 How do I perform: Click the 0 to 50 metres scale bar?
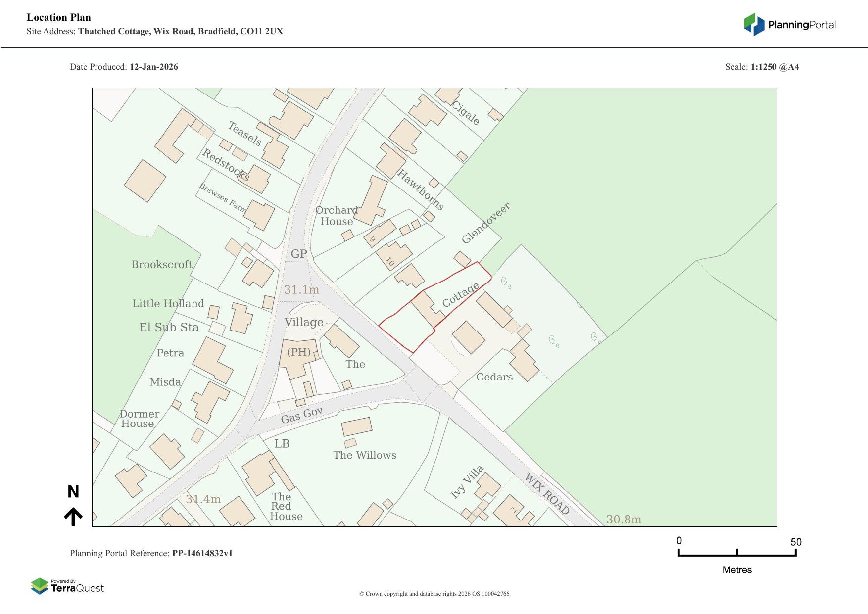[737, 553]
